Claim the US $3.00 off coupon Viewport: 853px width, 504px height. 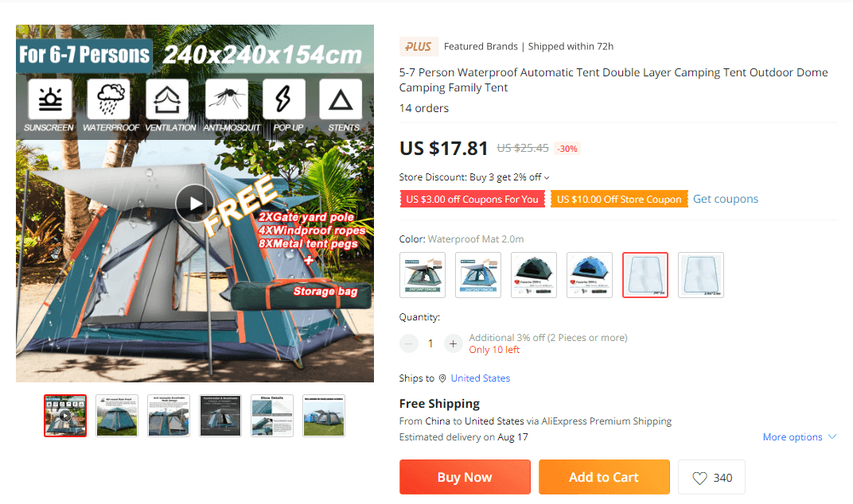click(472, 199)
